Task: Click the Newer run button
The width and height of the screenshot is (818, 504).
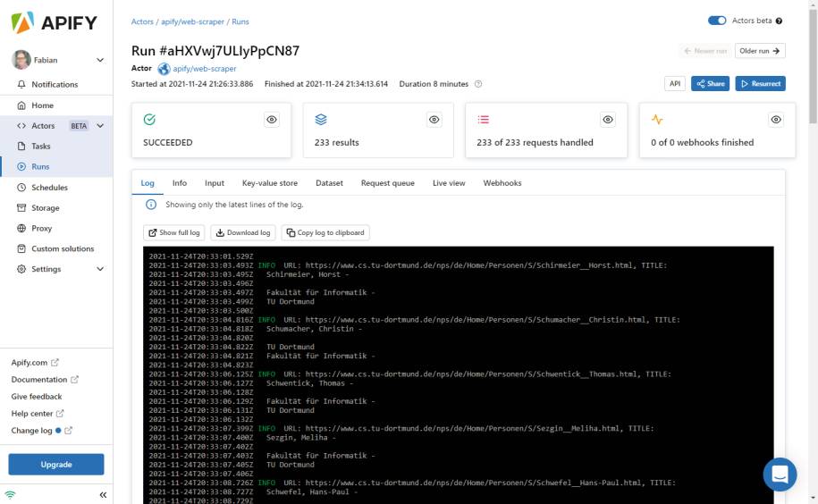Action: [705, 51]
